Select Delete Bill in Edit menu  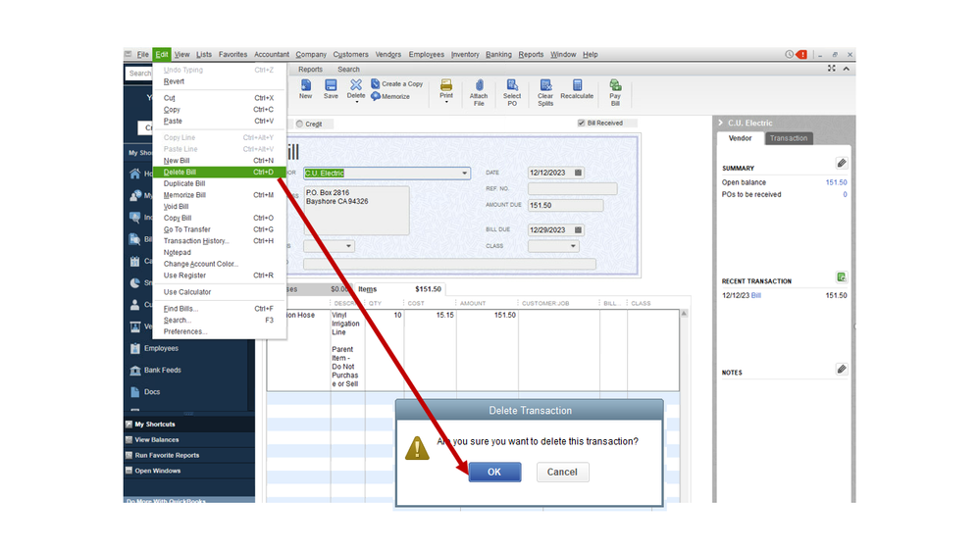point(219,173)
